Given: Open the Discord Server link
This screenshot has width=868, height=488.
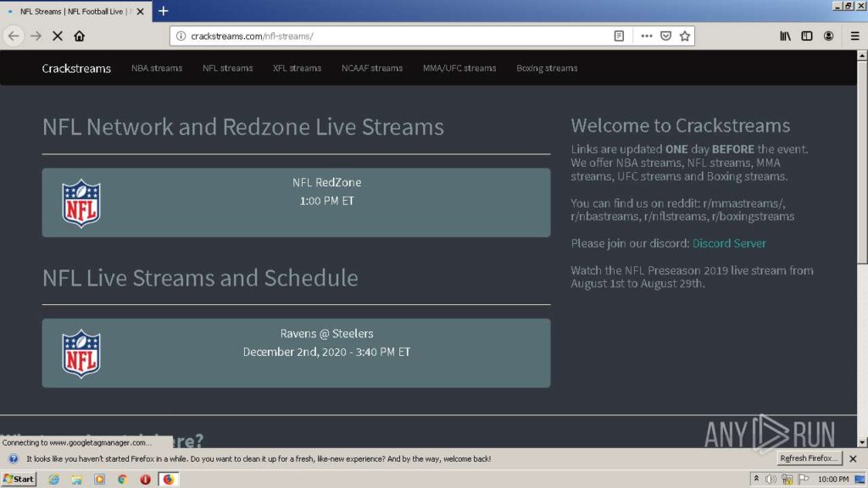Looking at the screenshot, I should point(729,243).
